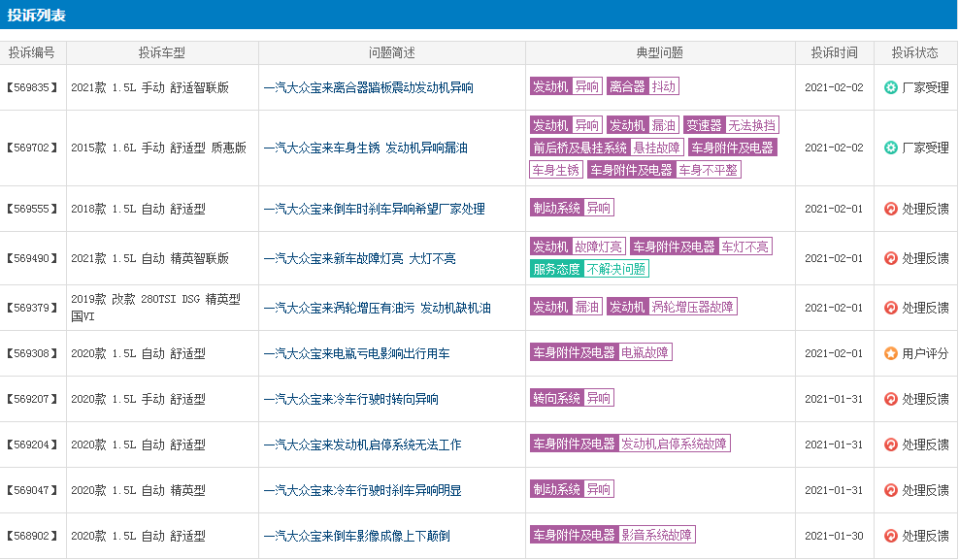959x560 pixels.
Task: Click 处理反馈 icon in row 569207
Action: point(890,399)
